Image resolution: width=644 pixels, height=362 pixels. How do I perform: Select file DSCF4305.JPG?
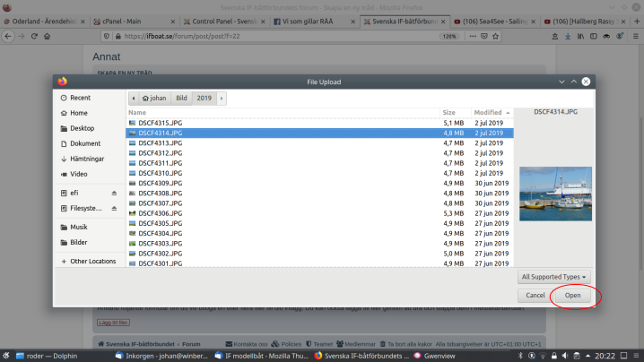319,223
